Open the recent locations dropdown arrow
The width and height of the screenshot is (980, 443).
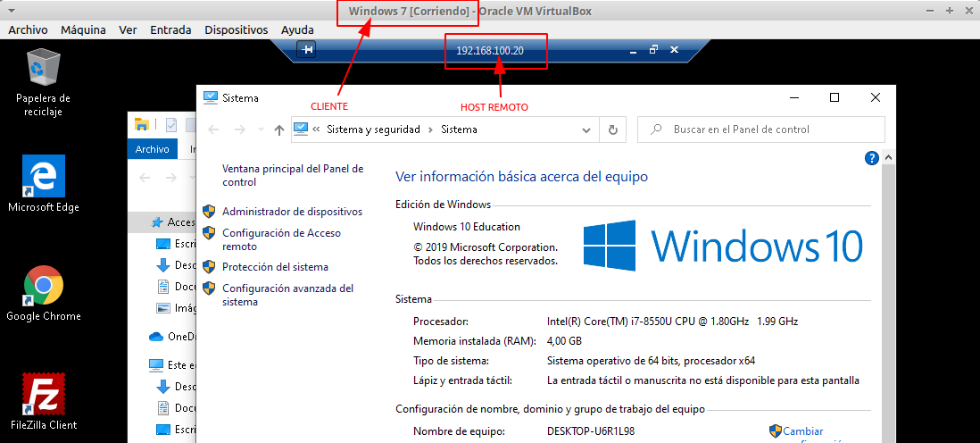(261, 130)
